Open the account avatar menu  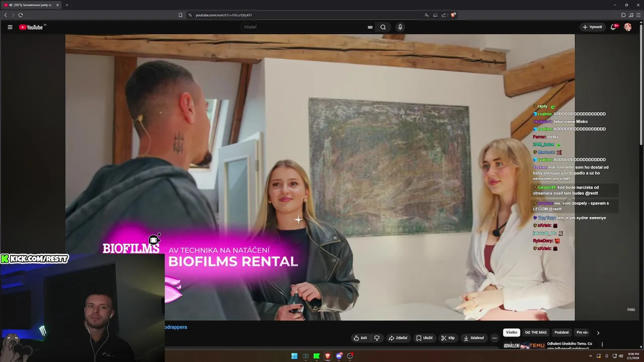click(x=628, y=27)
